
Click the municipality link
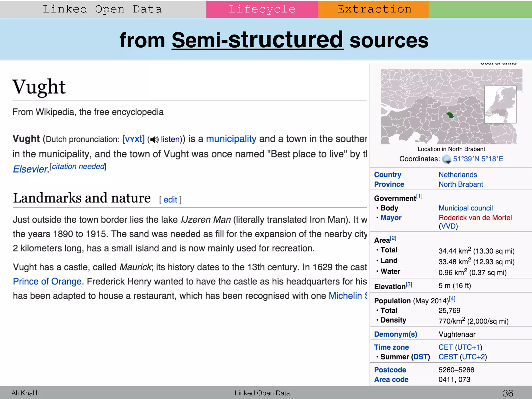pos(231,139)
